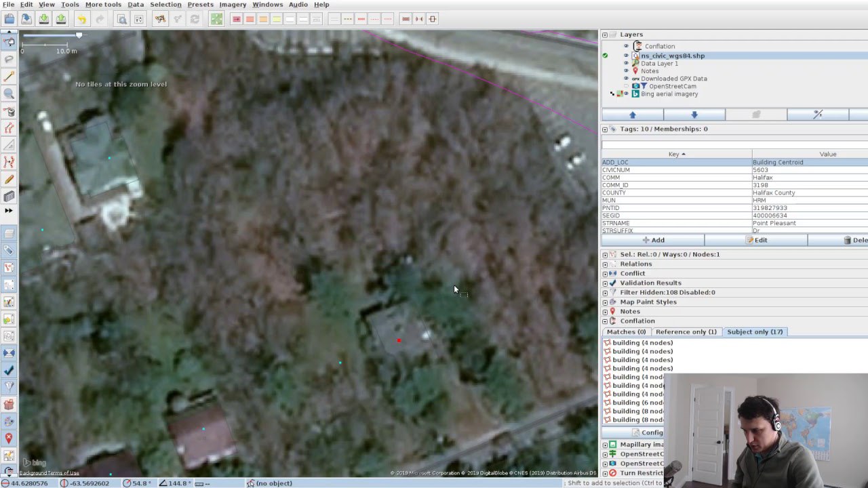Click the Upload data toolbar icon
Image resolution: width=868 pixels, height=488 pixels.
pos(61,19)
